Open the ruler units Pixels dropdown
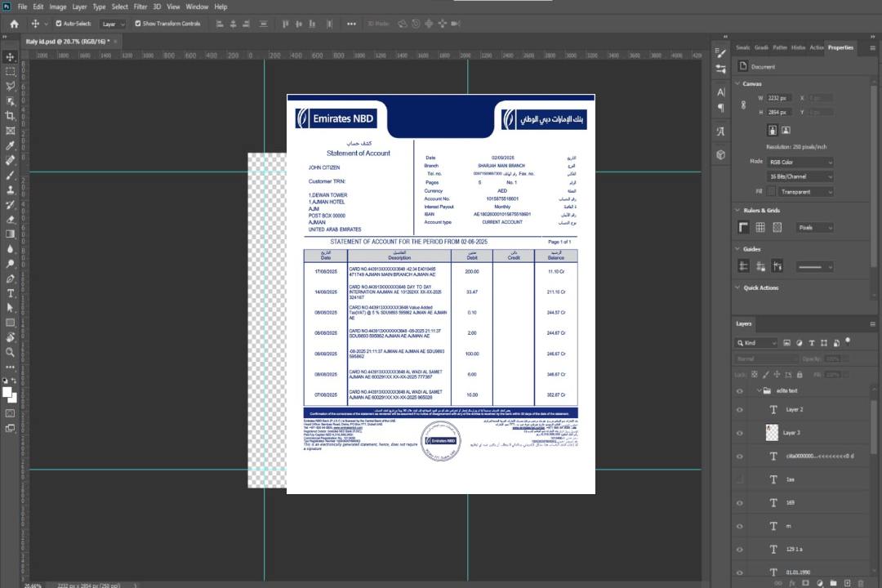882x588 pixels. pyautogui.click(x=814, y=228)
